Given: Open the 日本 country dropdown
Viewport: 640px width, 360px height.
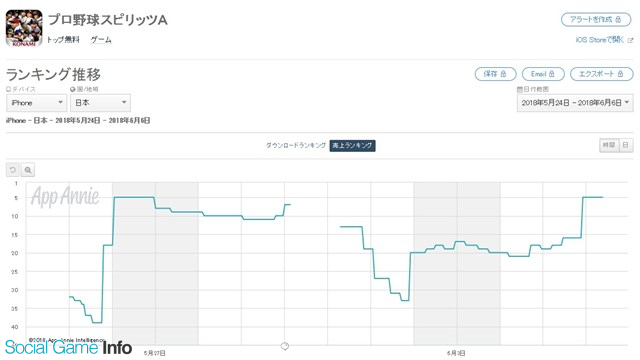Looking at the screenshot, I should tap(100, 103).
